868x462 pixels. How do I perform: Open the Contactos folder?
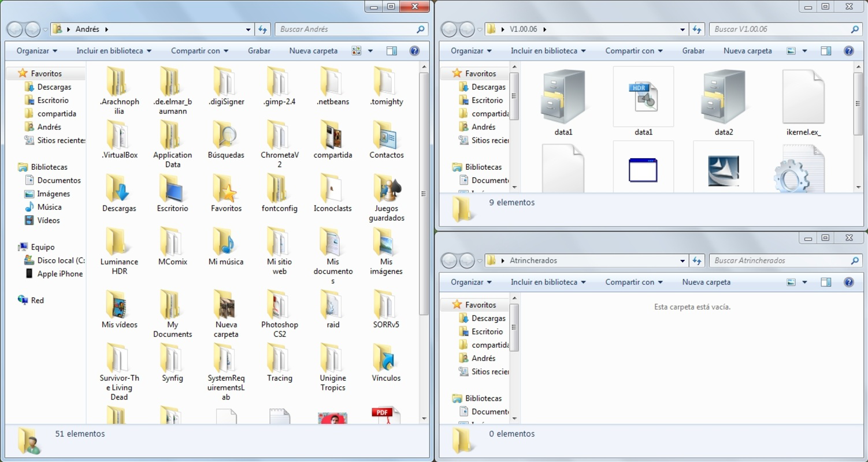pos(386,139)
